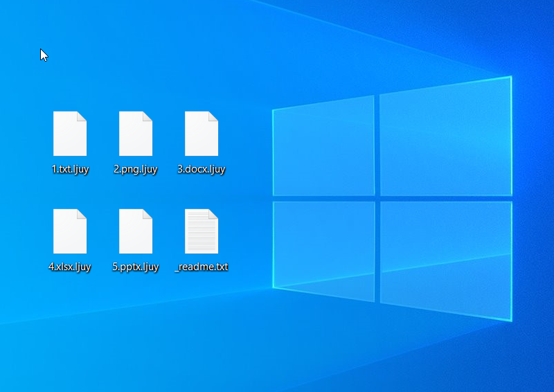Click the lower-right pane of Windows logo wallpaper

[x=445, y=256]
